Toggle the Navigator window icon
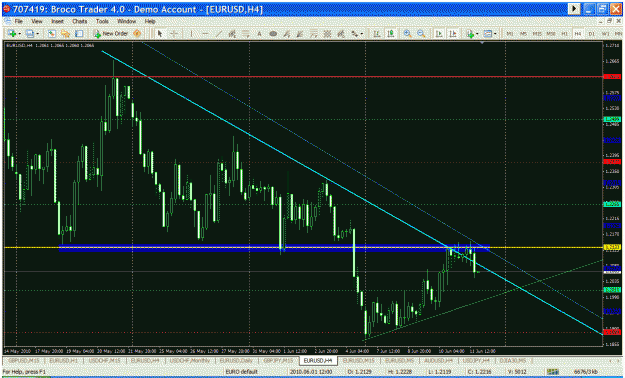625x378 pixels. tap(65, 34)
